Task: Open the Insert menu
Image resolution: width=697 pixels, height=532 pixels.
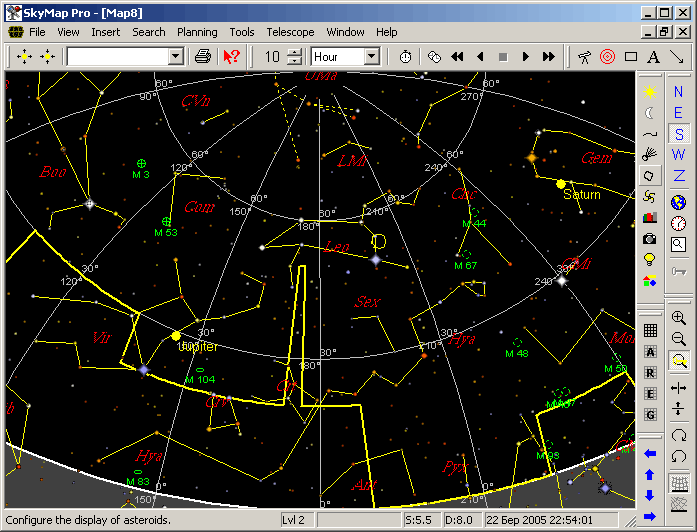Action: coord(105,32)
